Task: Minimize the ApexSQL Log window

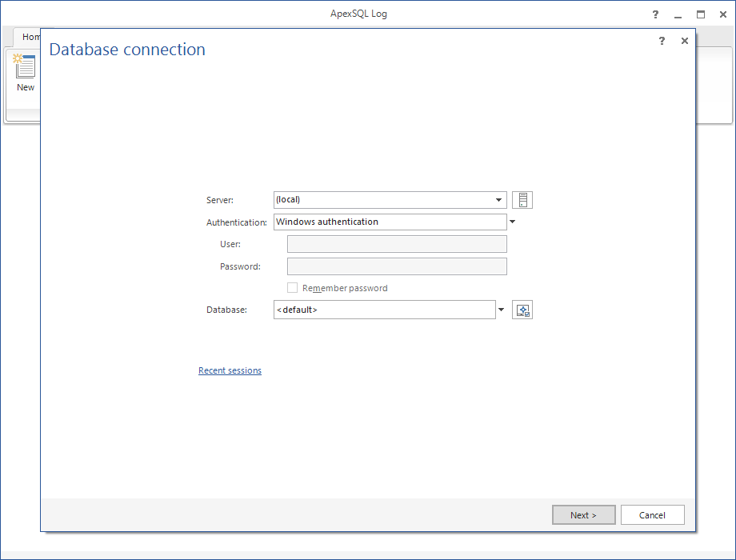Action: 678,14
